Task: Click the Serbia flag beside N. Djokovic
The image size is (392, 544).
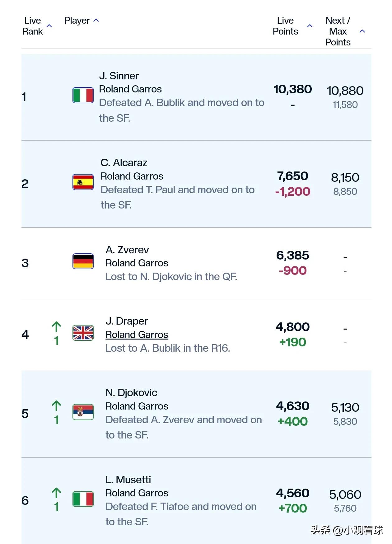Action: 83,412
